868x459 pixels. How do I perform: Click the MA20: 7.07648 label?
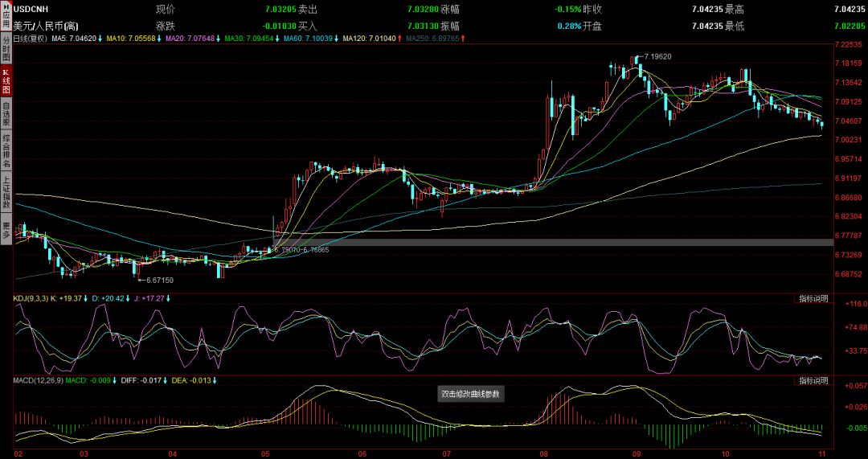[x=190, y=39]
